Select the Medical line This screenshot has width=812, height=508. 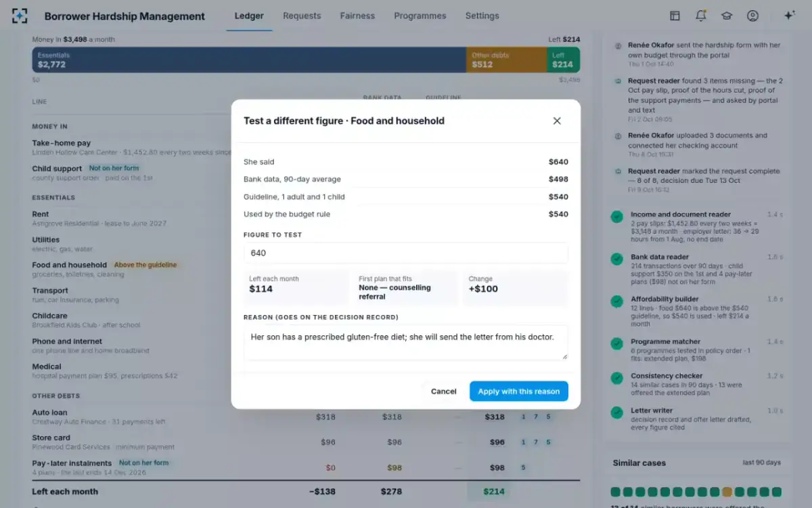(47, 366)
